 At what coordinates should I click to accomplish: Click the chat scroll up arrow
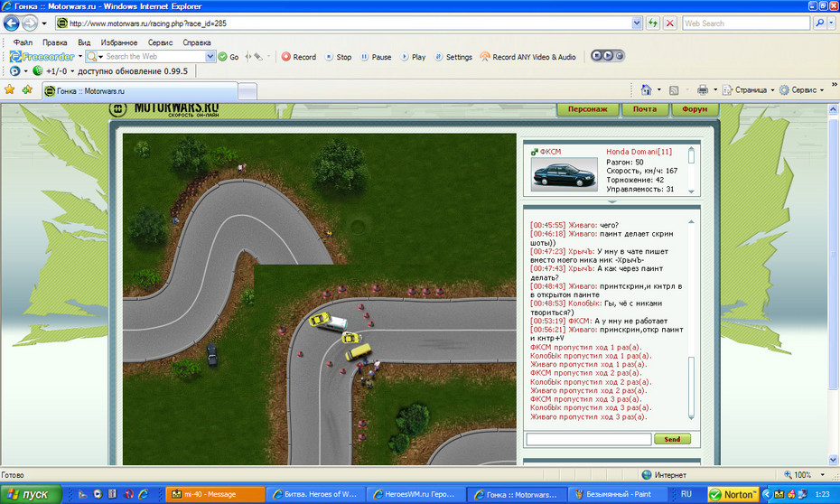click(x=691, y=221)
